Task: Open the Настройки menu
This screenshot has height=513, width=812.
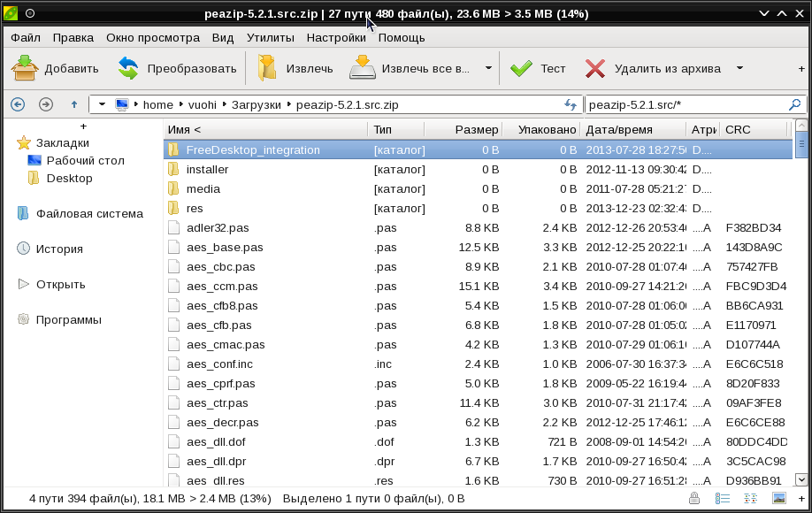Action: [336, 38]
